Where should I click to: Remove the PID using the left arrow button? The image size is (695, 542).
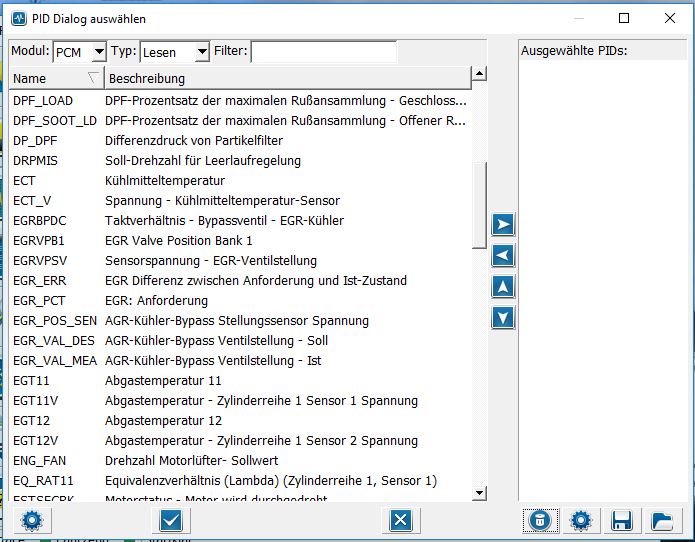(504, 255)
